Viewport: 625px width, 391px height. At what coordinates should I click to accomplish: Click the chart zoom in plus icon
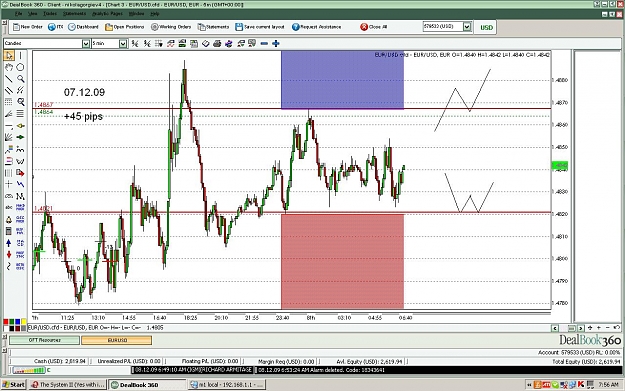275,43
